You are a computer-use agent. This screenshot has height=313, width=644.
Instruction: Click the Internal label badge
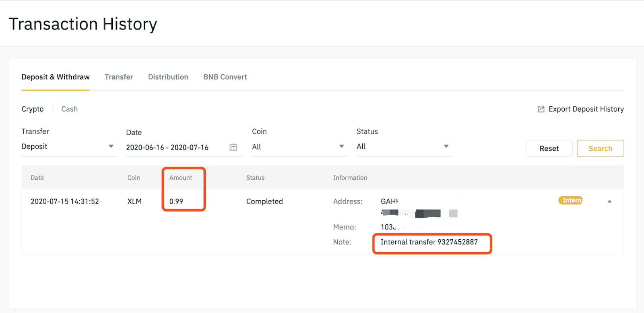pos(571,200)
